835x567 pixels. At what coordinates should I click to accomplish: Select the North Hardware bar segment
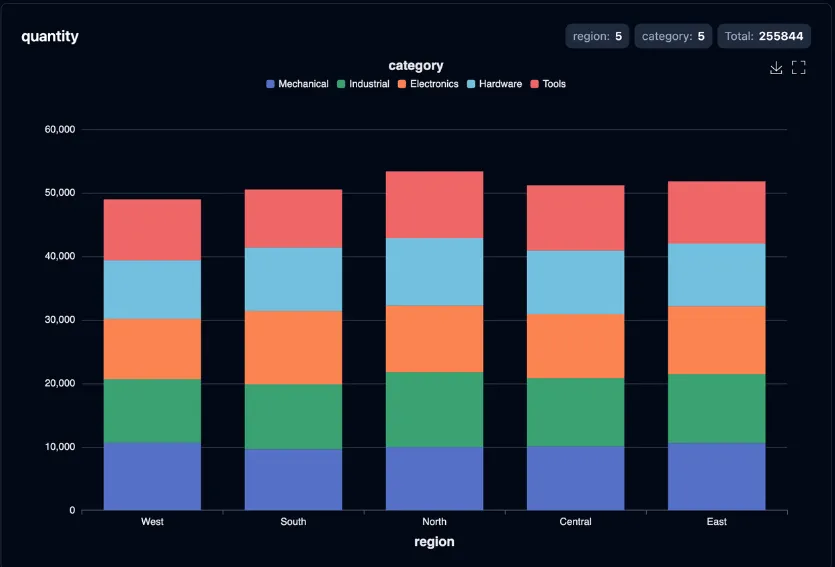435,272
